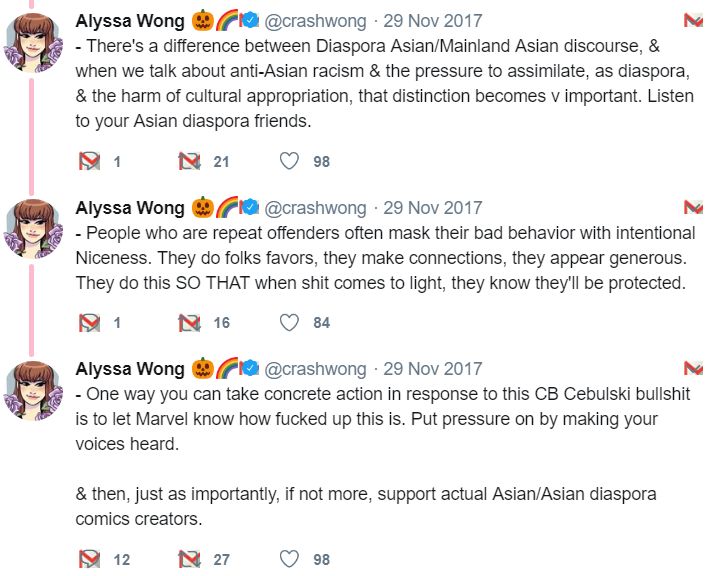Like the tweet about CB Cebulski

click(289, 559)
